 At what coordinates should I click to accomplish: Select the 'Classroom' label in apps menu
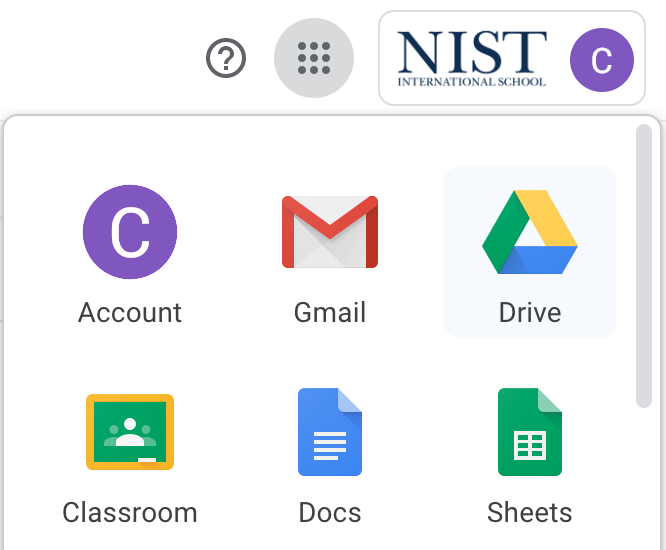coord(130,513)
